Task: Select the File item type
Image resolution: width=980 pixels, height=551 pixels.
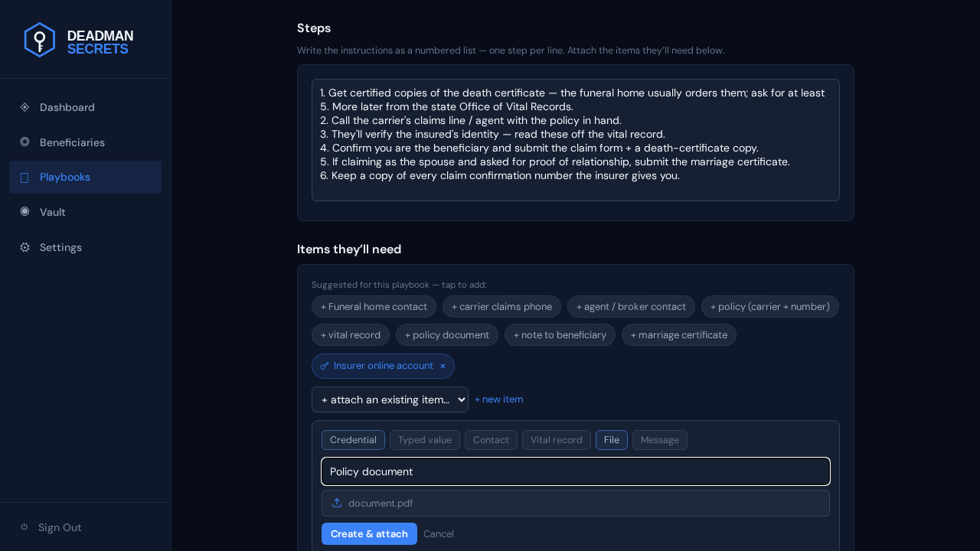Action: tap(612, 440)
